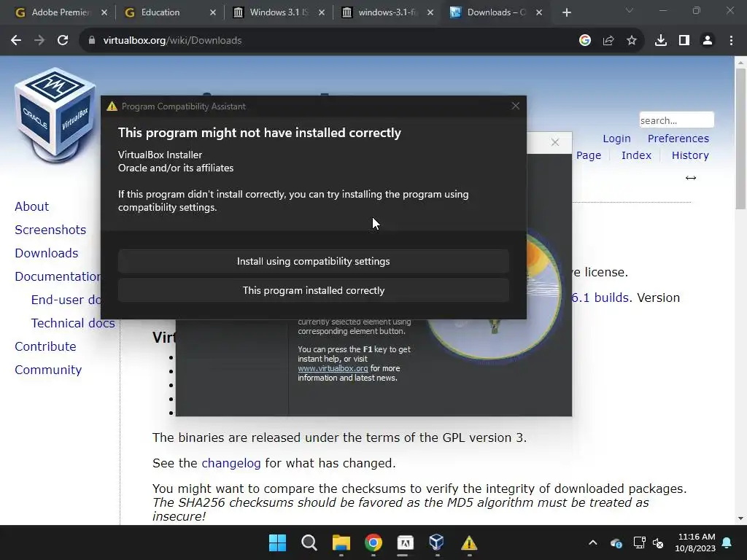Open Technical docs sidebar link
This screenshot has width=747, height=560.
(x=73, y=323)
